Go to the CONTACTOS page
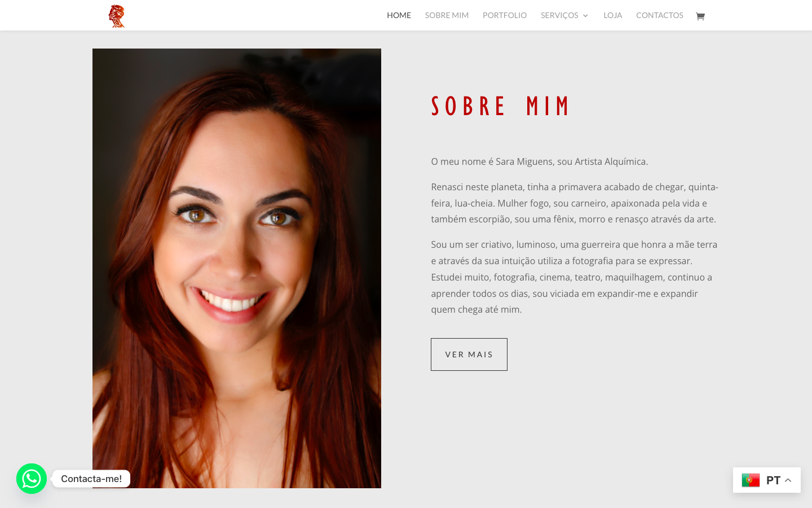 point(660,15)
